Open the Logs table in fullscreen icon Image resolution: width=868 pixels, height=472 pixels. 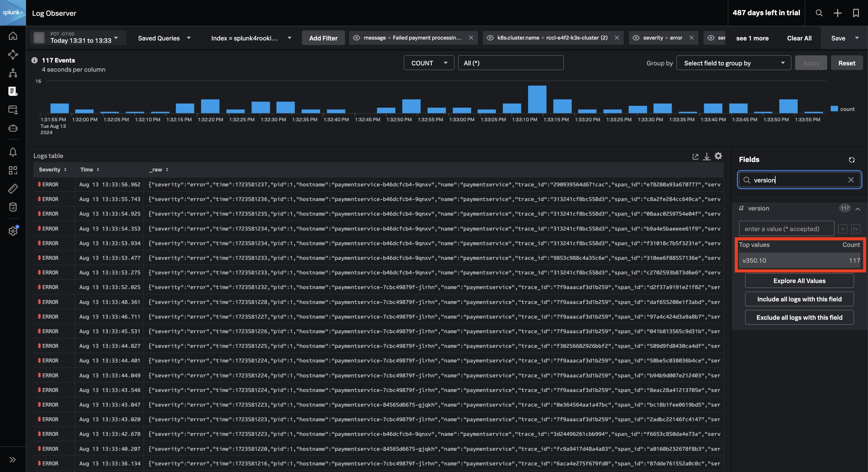(695, 156)
